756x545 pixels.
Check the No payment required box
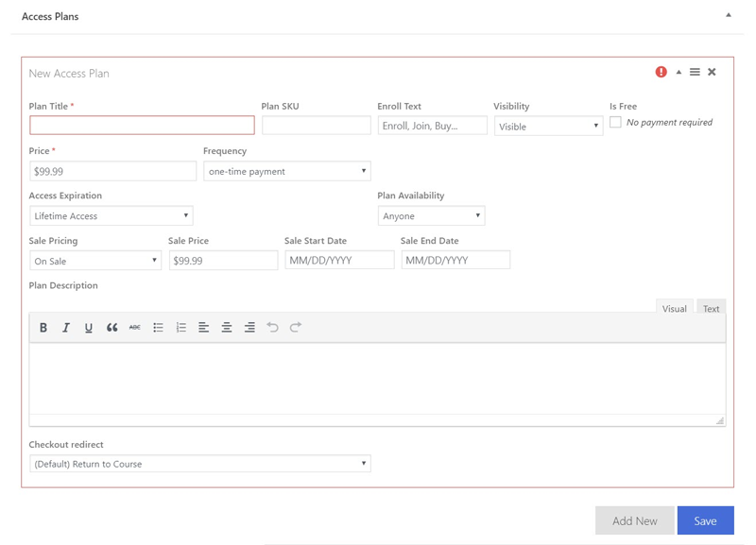pyautogui.click(x=615, y=122)
